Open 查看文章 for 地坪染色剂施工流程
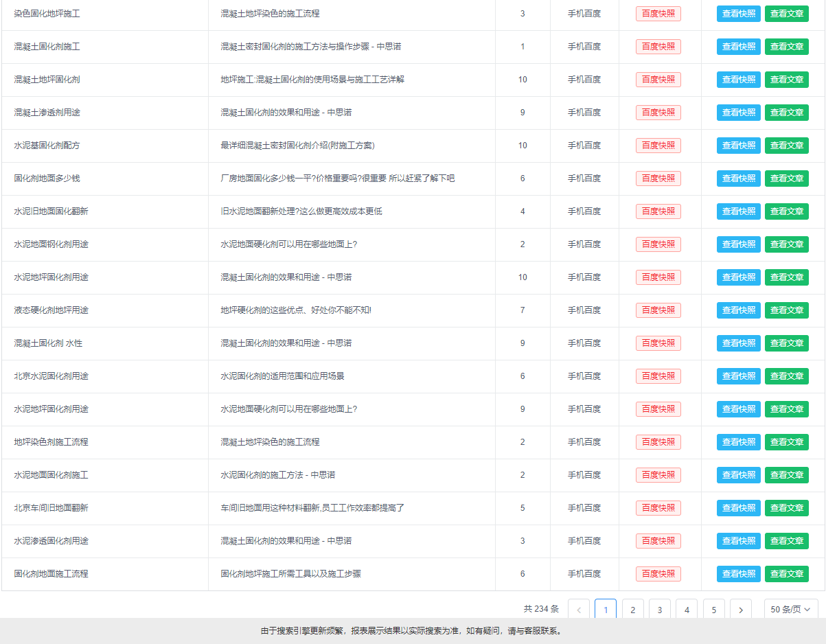The width and height of the screenshot is (826, 644). (x=787, y=442)
